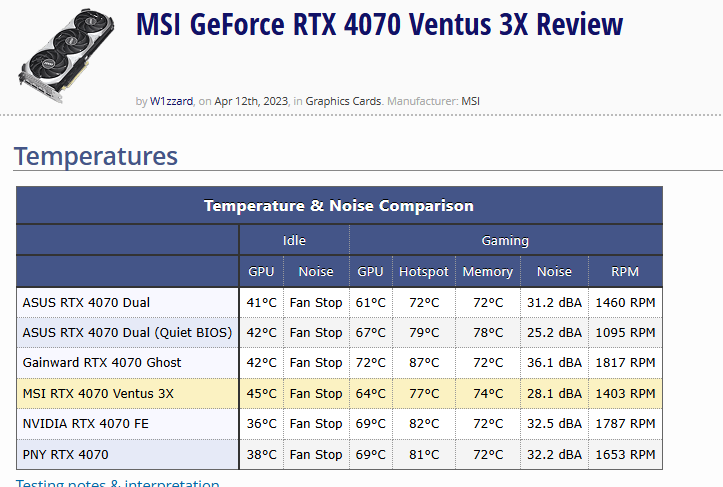Viewport: 723px width, 487px height.
Task: Click the 36°C idle temperature of NVIDIA FE
Action: click(x=261, y=423)
